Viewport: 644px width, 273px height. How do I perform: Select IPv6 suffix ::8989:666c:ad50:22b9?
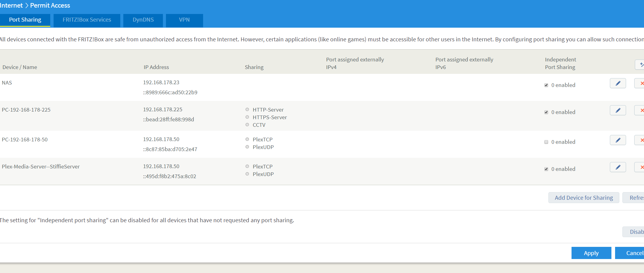[170, 92]
